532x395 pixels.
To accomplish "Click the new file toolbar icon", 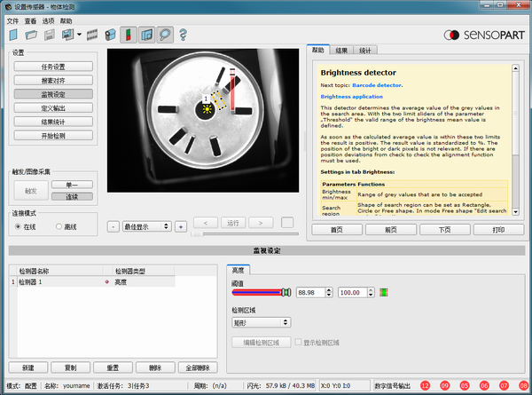I will point(13,36).
